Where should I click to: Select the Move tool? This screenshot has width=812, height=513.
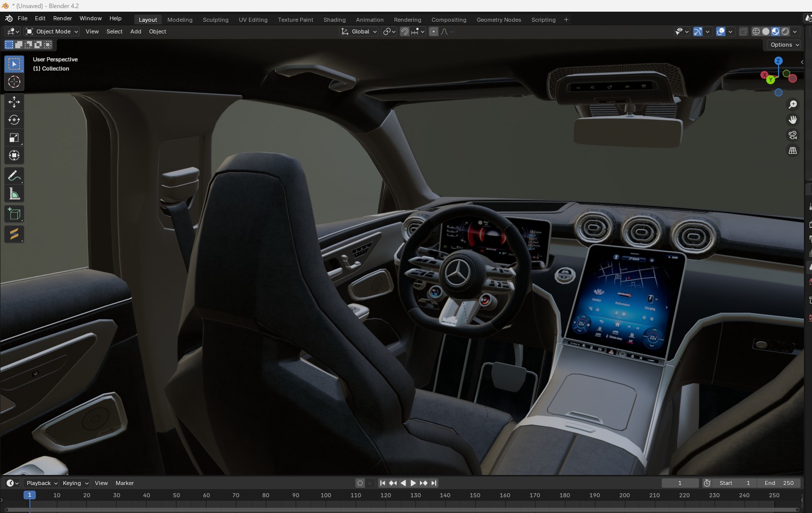(x=14, y=102)
